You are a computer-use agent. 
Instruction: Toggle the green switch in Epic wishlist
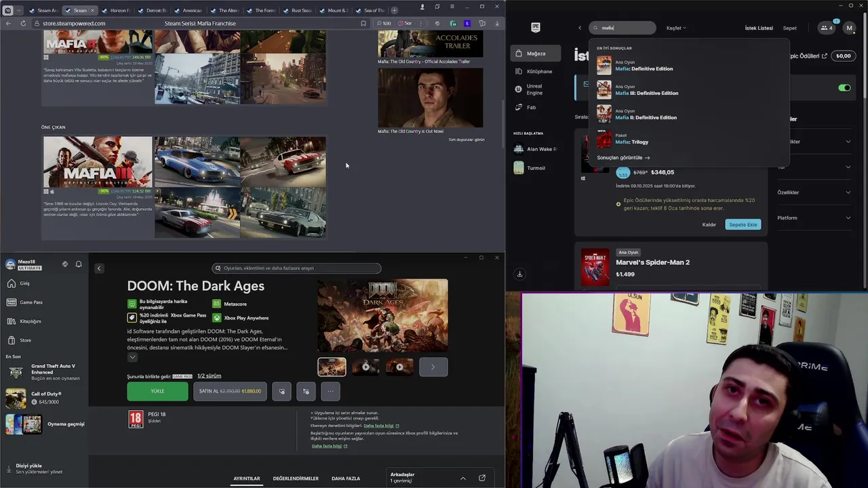(x=844, y=88)
